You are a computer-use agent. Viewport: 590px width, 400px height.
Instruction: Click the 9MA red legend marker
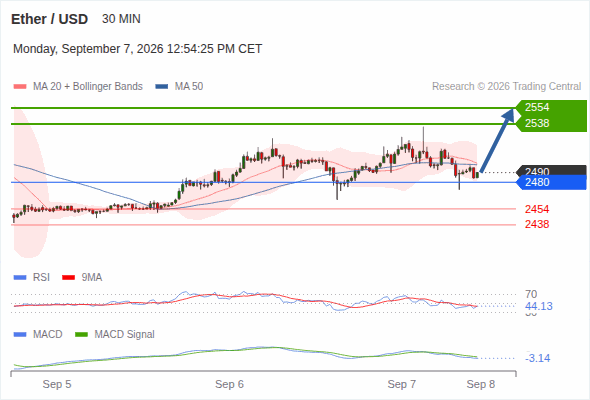pyautogui.click(x=68, y=278)
